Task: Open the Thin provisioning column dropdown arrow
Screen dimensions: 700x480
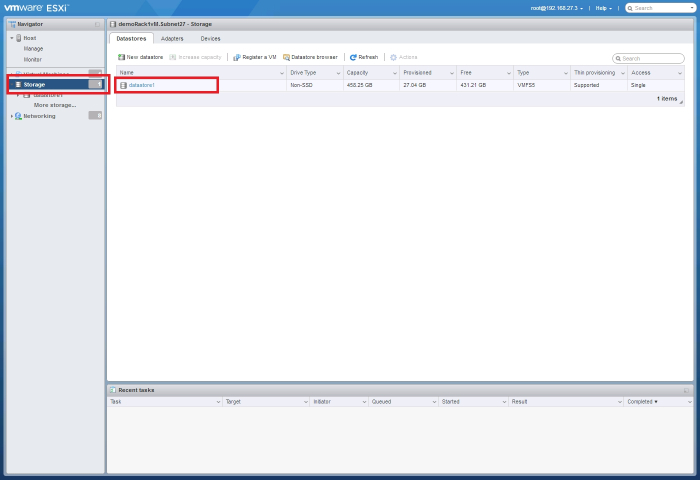Action: [623, 73]
